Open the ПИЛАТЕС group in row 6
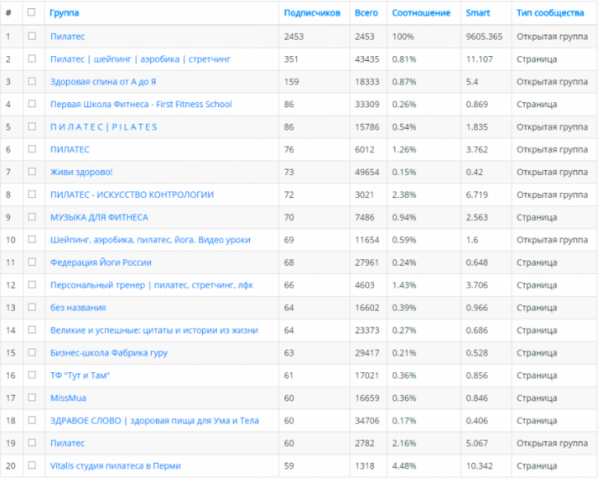The image size is (600, 481). 70,150
